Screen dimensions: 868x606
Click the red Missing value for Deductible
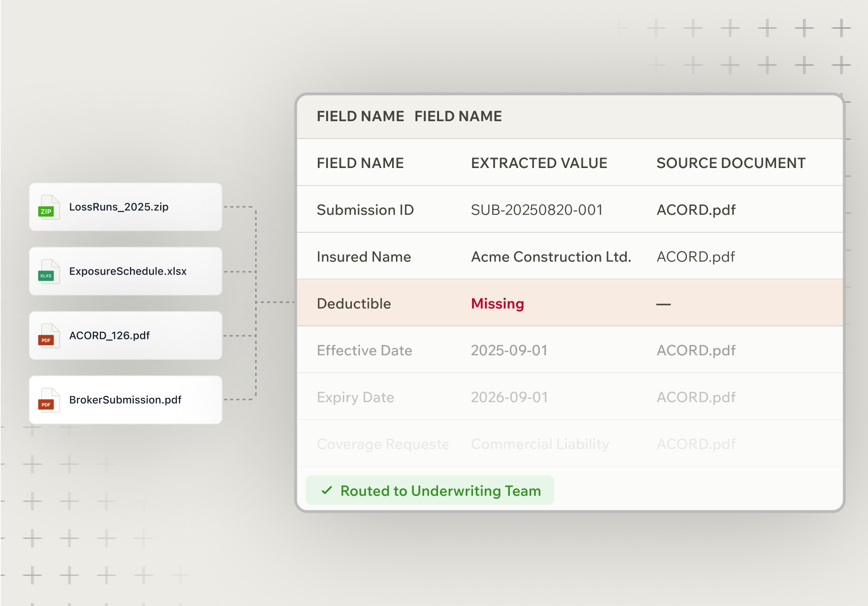(497, 303)
